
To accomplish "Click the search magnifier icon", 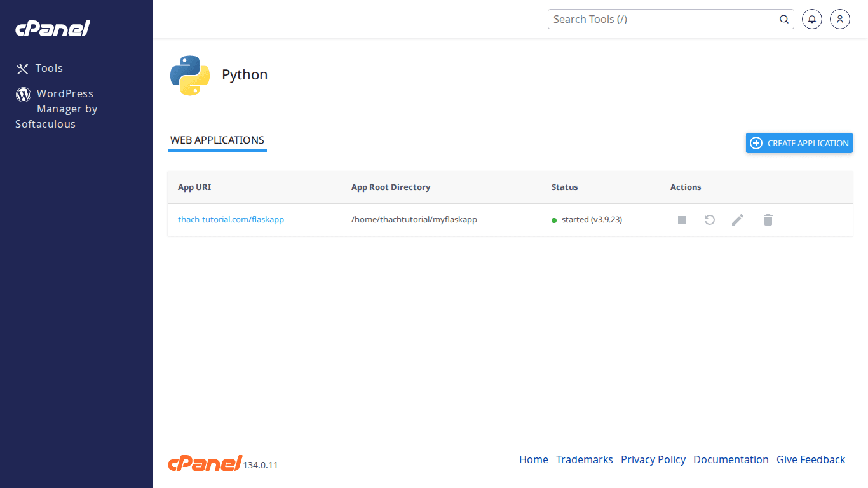I will (x=783, y=19).
